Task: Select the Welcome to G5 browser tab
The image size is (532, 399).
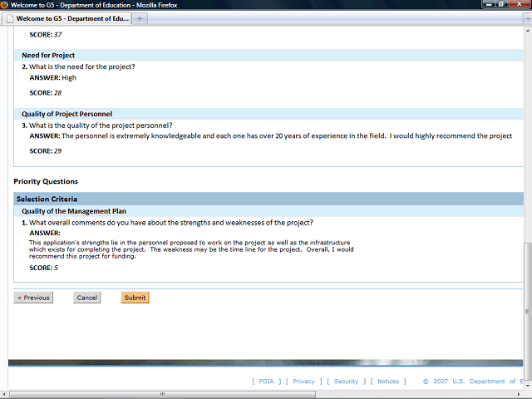Action: (x=66, y=18)
